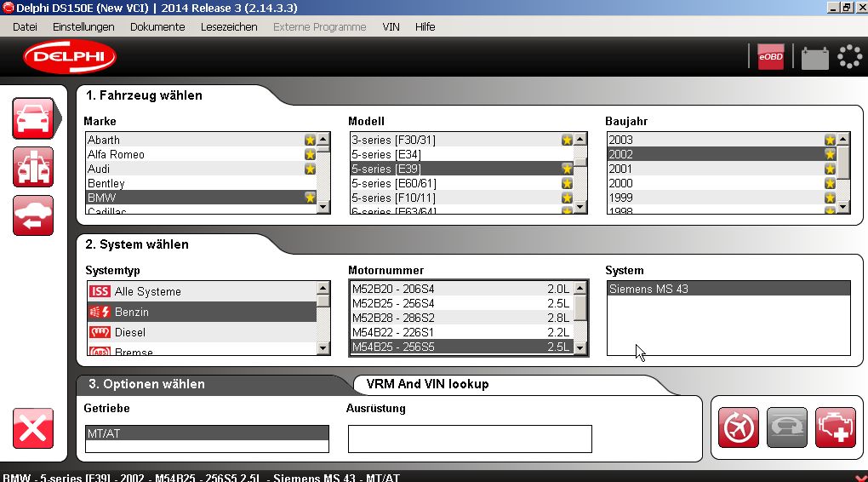Click the red flight recorder button
This screenshot has width=868, height=482.
click(x=739, y=427)
